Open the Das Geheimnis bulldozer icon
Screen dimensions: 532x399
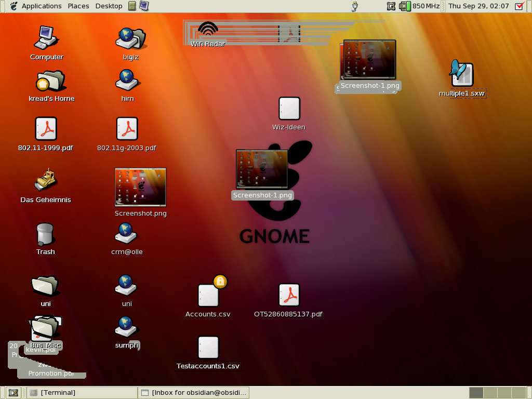[46, 180]
